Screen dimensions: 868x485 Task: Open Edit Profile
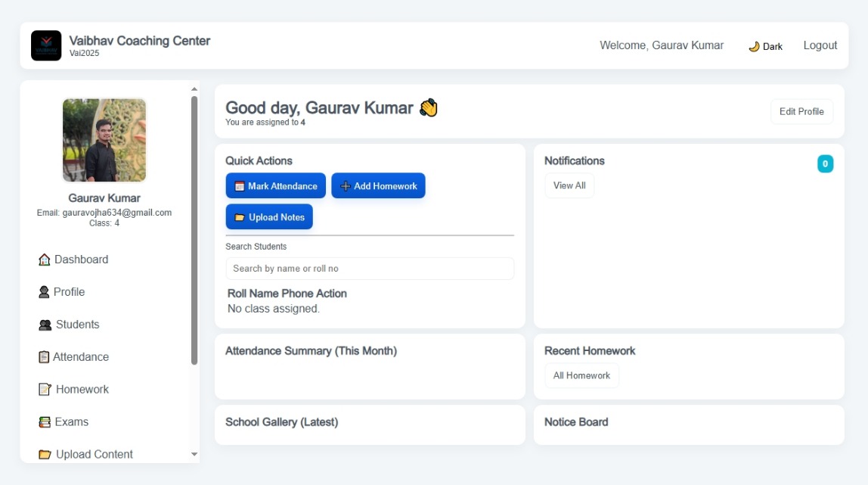[801, 111]
